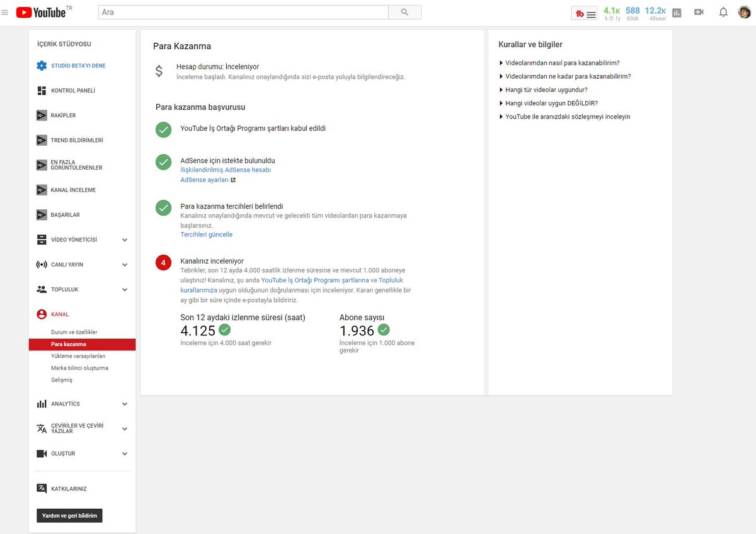Click the Çeviriler translation icon
The image size is (756, 534).
42,429
